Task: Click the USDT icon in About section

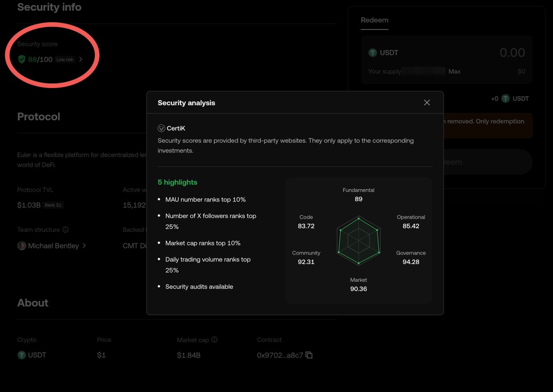Action: (x=22, y=355)
